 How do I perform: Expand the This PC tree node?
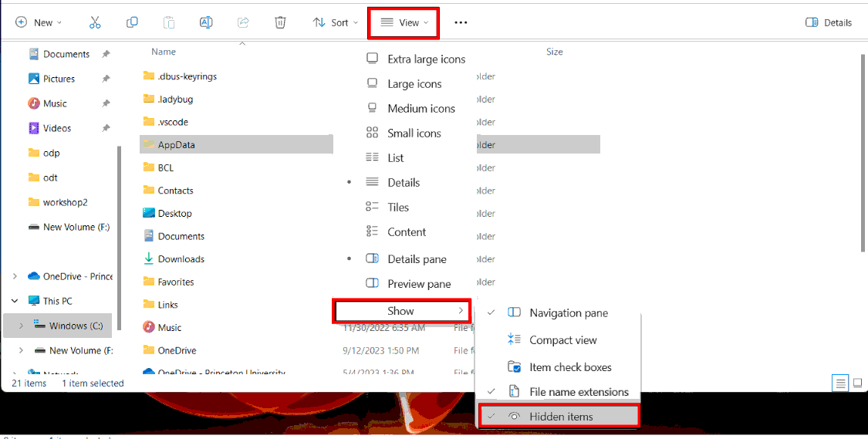[15, 301]
